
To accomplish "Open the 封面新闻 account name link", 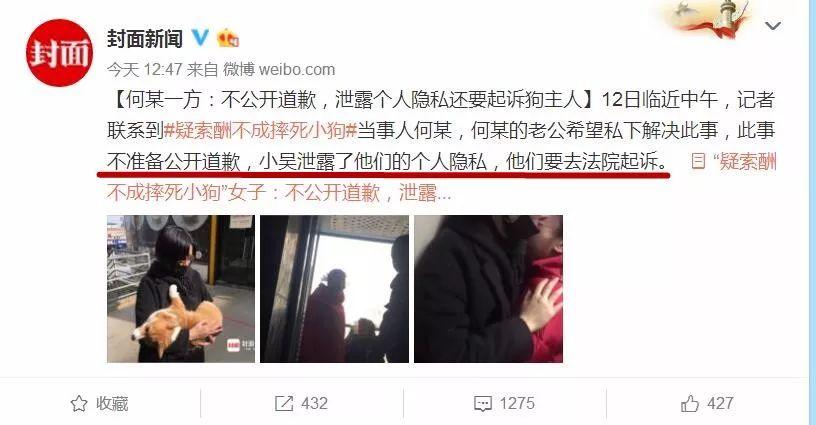I will (x=145, y=38).
